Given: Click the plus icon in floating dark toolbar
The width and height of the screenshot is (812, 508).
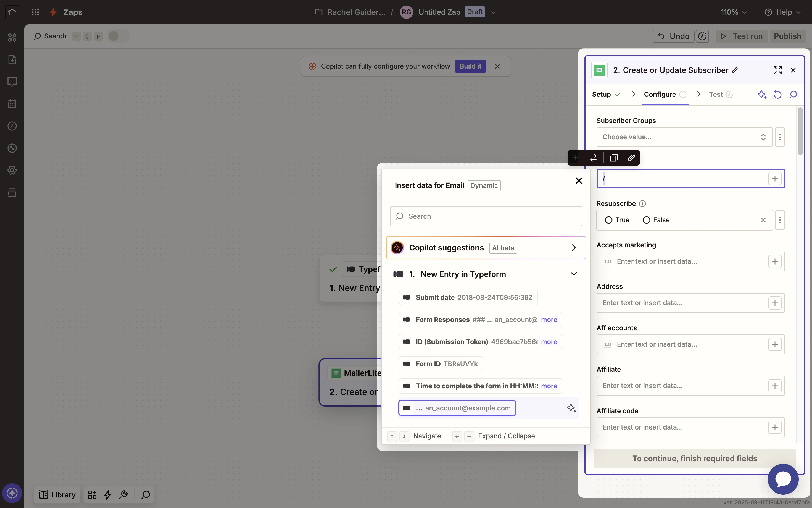Looking at the screenshot, I should coord(576,158).
